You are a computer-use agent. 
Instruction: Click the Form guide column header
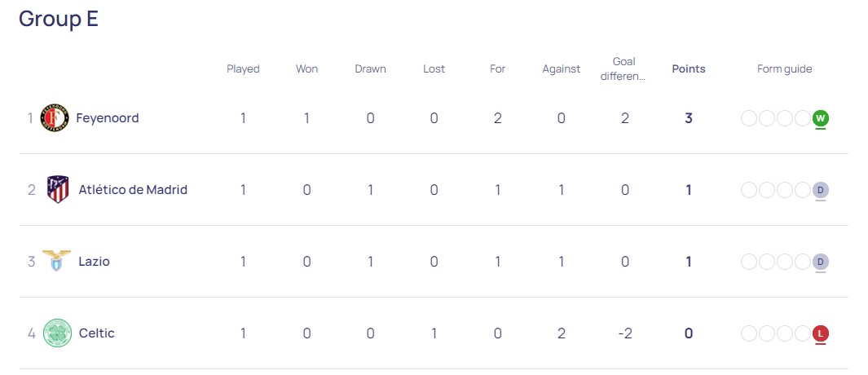tap(784, 68)
